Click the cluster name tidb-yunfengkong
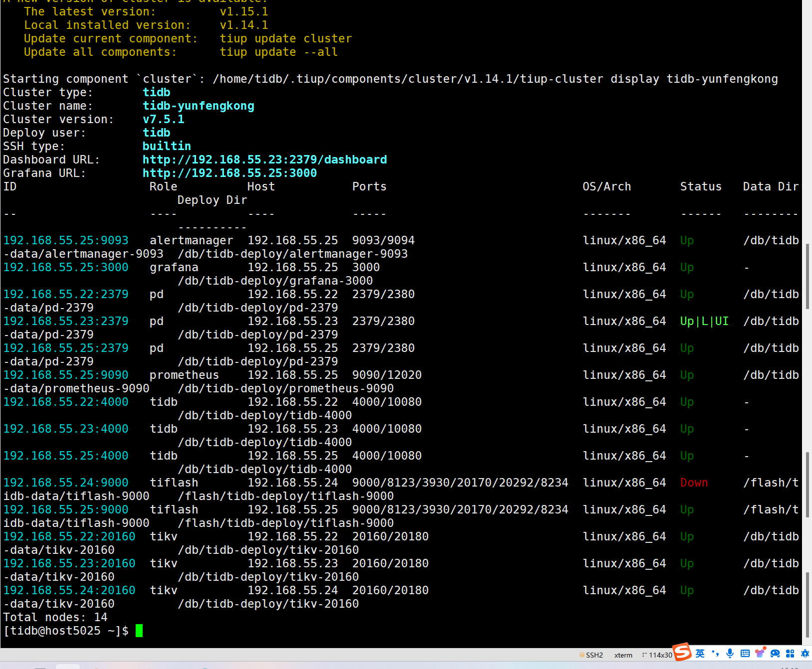The height and width of the screenshot is (669, 812). (x=199, y=106)
